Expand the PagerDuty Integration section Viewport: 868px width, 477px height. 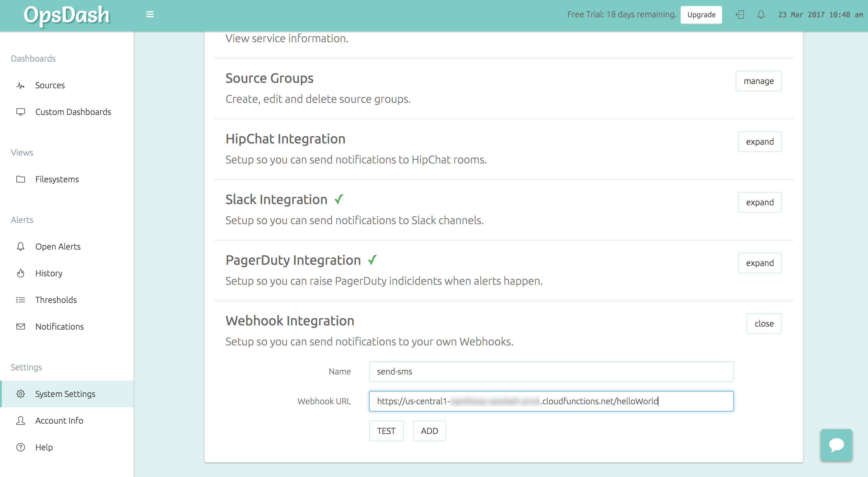[759, 263]
